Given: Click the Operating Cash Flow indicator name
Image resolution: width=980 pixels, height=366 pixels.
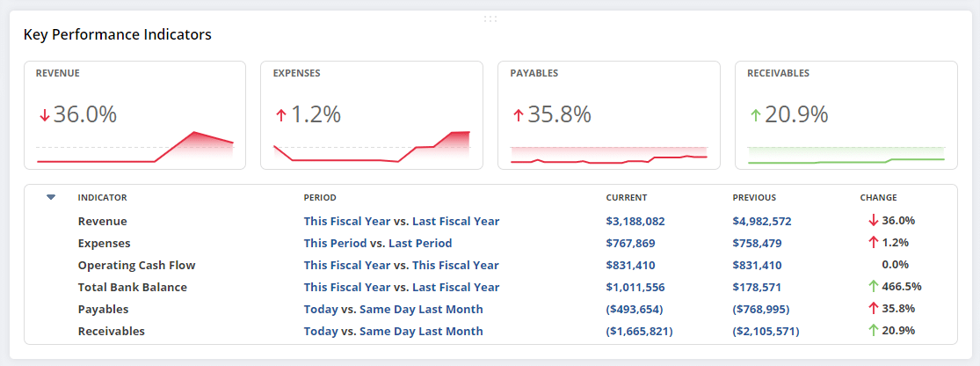Looking at the screenshot, I should [136, 266].
